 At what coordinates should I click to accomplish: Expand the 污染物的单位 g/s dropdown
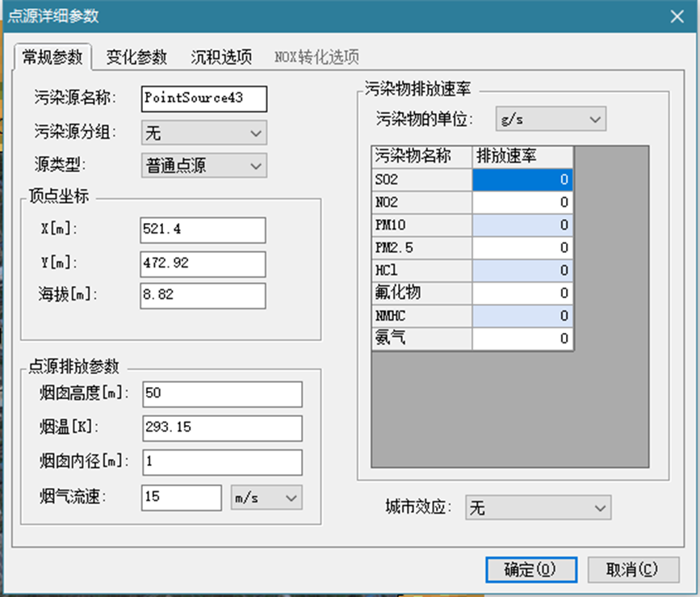click(x=549, y=120)
